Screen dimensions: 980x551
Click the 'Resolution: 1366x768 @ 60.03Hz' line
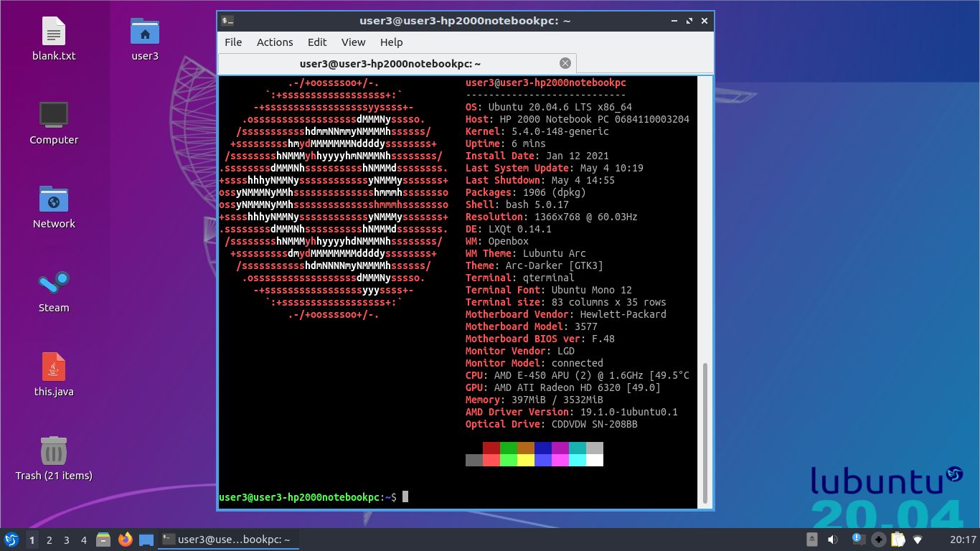tap(551, 217)
